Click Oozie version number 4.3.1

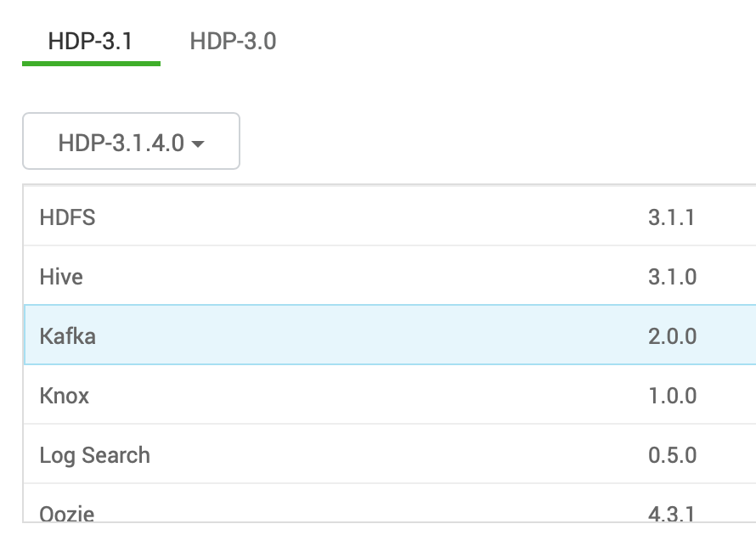pos(671,514)
